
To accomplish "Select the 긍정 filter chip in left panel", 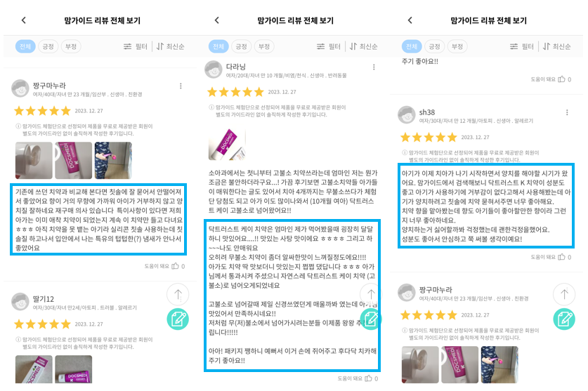I will [48, 46].
